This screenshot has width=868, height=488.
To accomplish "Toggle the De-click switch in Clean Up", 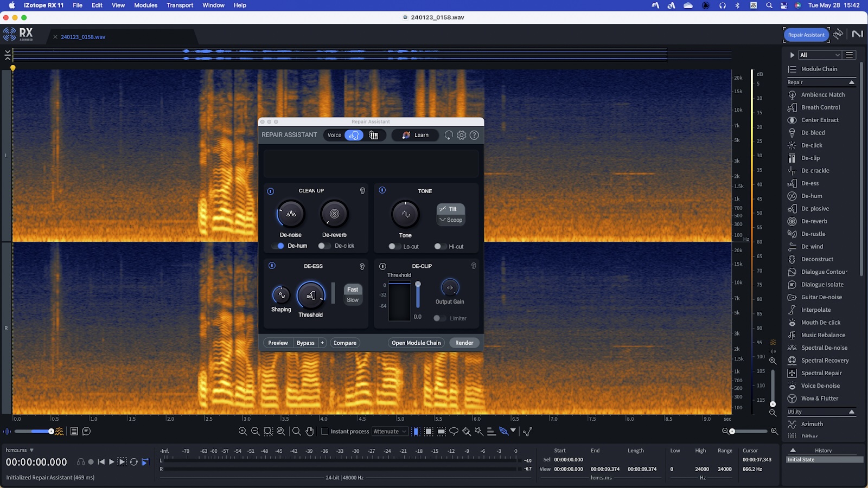I will [324, 246].
